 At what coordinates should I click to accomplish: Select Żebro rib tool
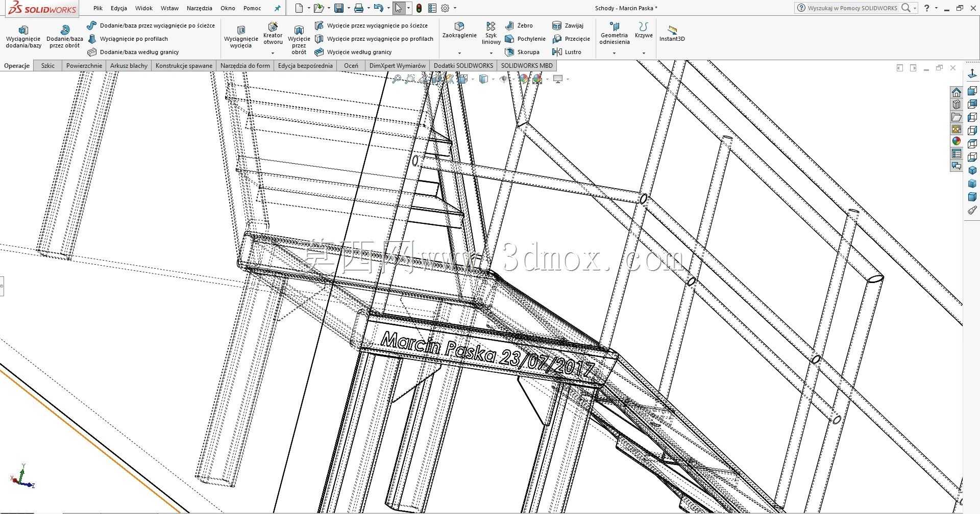(x=519, y=25)
